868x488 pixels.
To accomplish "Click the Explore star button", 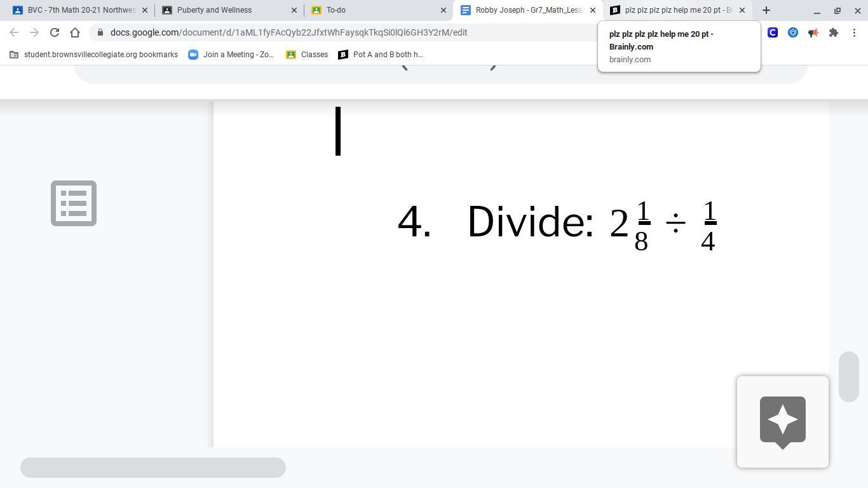I will (x=783, y=422).
